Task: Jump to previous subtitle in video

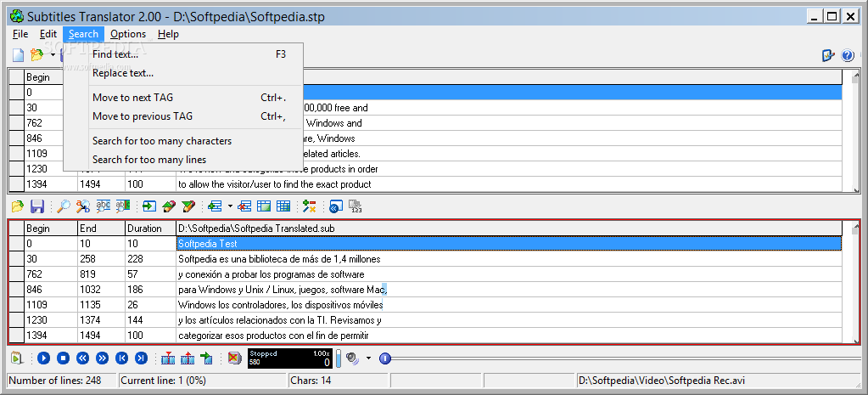Action: click(122, 358)
